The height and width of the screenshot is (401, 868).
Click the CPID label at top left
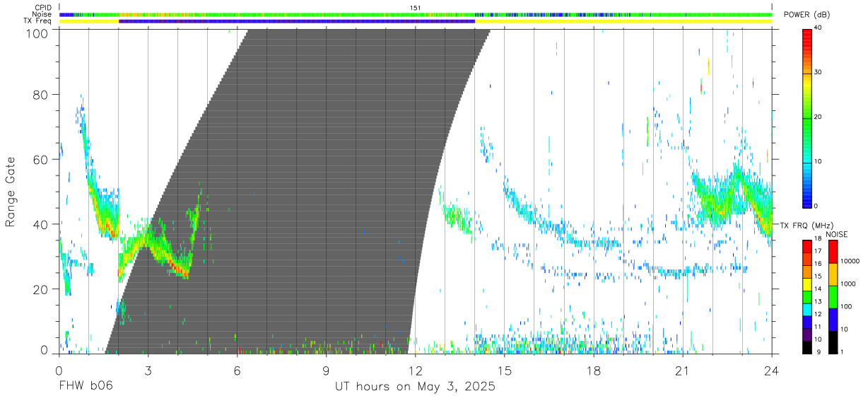pos(44,8)
